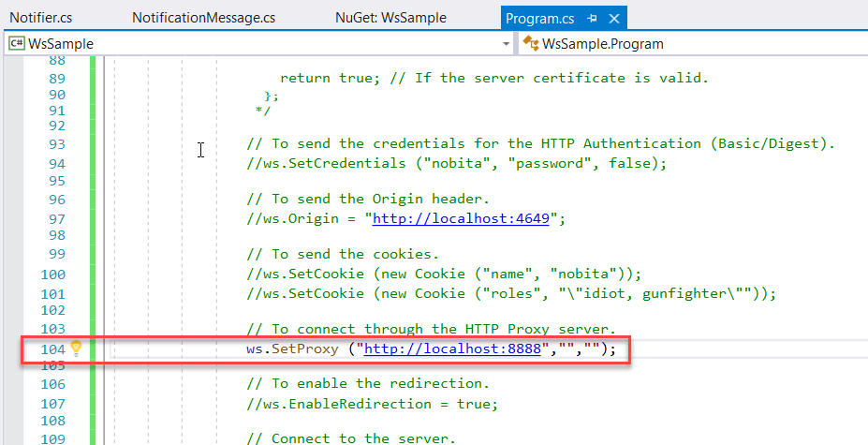The image size is (868, 445).
Task: Click the EnableRedirection = true line
Action: coord(373,404)
